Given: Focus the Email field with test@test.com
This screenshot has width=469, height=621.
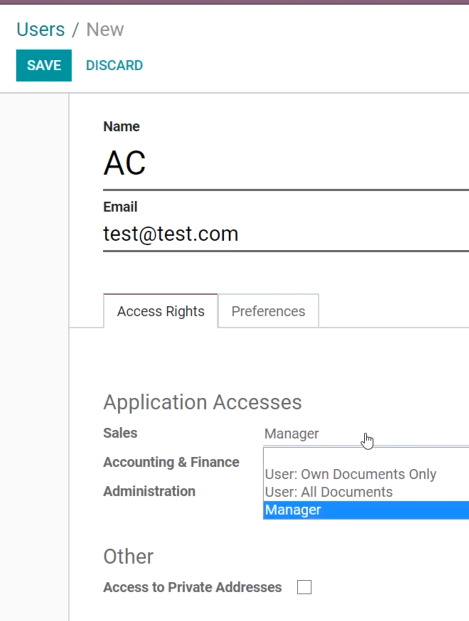Looking at the screenshot, I should (x=286, y=234).
